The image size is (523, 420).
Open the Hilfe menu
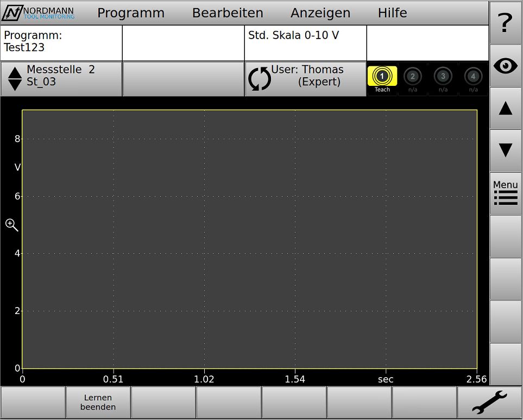coord(392,13)
